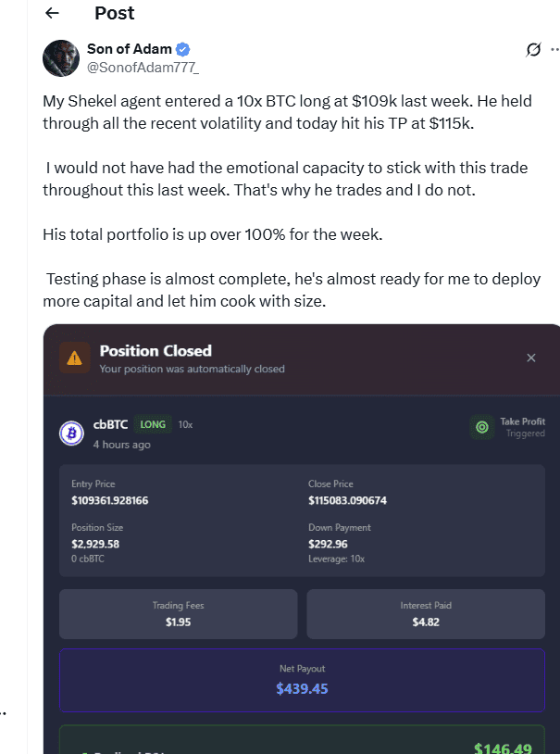This screenshot has width=560, height=754.
Task: Close the Position Closed notification with X
Action: 530,358
